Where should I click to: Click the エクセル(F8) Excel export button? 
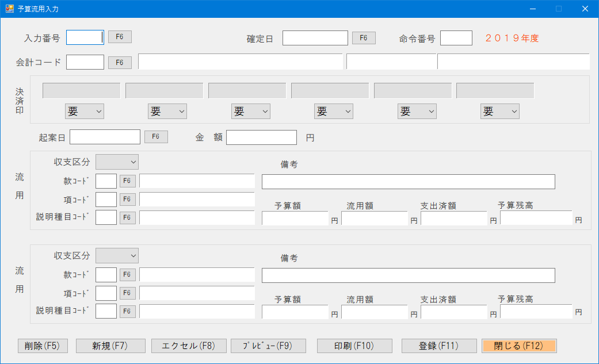click(189, 346)
